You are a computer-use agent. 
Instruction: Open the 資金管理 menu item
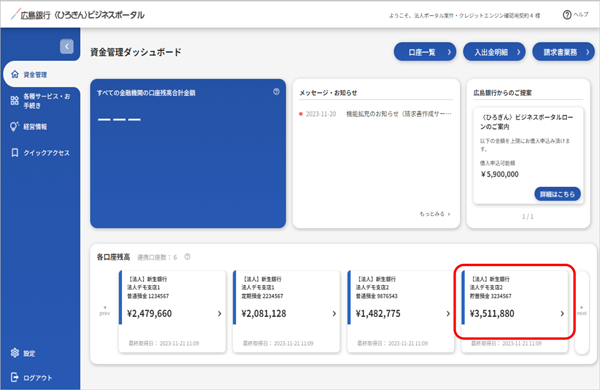(41, 74)
